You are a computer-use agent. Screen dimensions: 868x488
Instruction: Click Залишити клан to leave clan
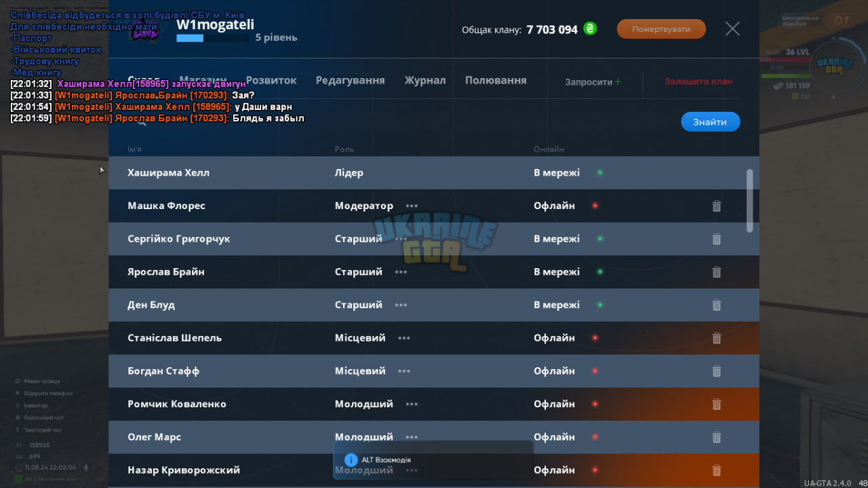pos(698,81)
